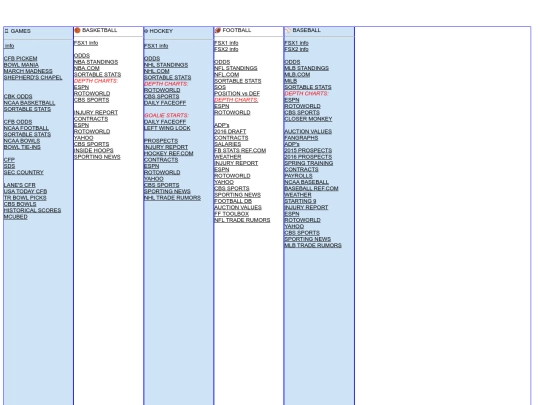View PAYROLLS link
The image size is (540, 405).
point(299,176)
